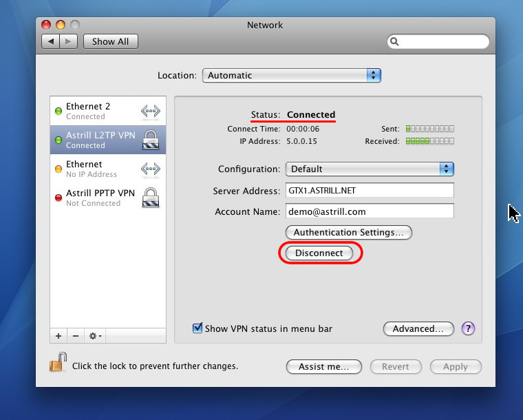Click the Received traffic indicator bar
Screen dimensions: 523x420
(429, 141)
